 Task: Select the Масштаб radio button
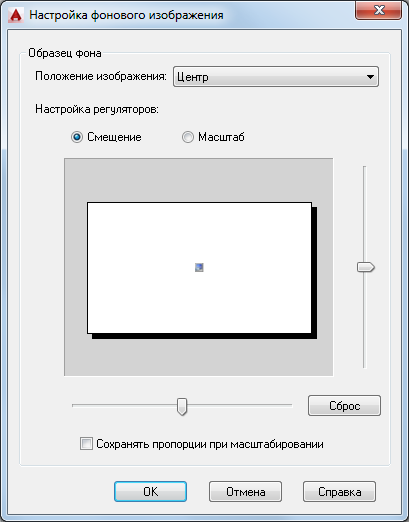pos(188,137)
